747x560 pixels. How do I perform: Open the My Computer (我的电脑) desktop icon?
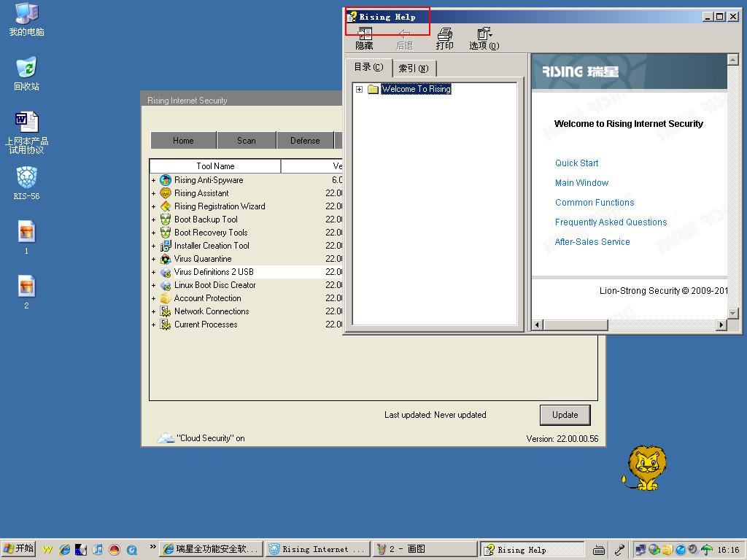click(26, 19)
